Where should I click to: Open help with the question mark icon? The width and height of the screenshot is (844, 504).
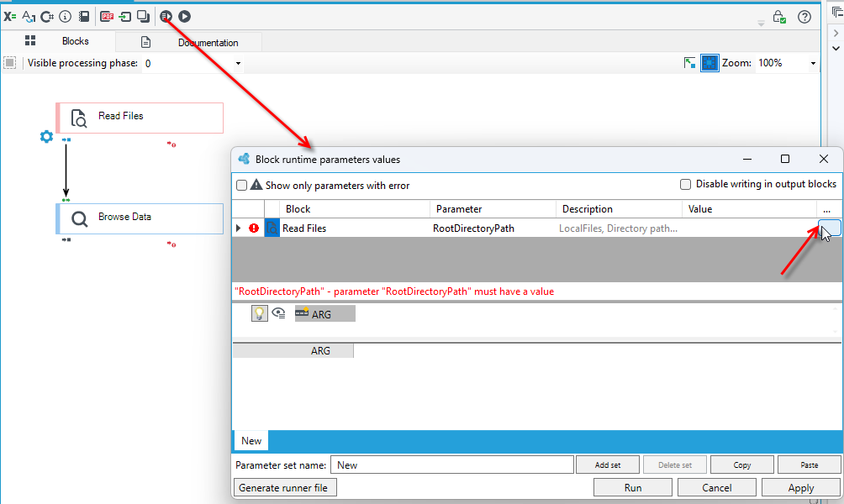tap(804, 17)
